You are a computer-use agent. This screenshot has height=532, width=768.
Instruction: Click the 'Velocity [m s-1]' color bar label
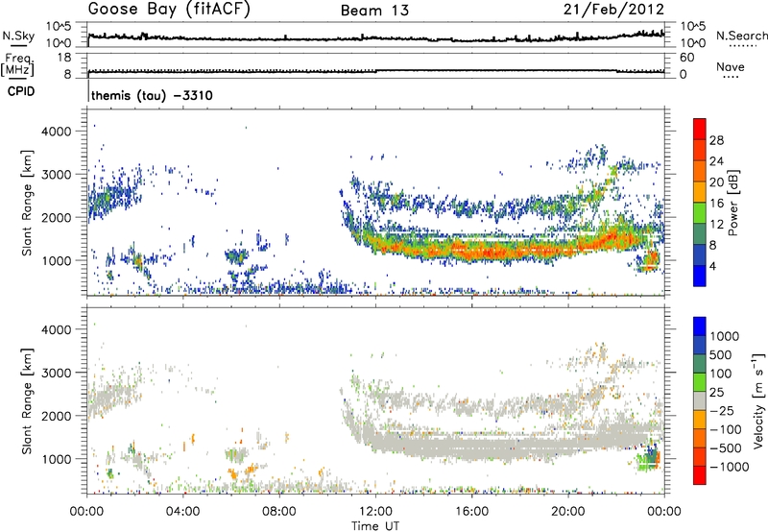point(758,400)
